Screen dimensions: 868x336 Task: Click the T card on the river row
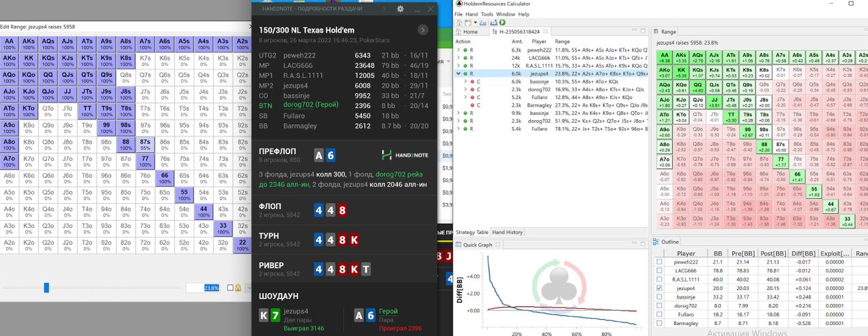coord(366,269)
